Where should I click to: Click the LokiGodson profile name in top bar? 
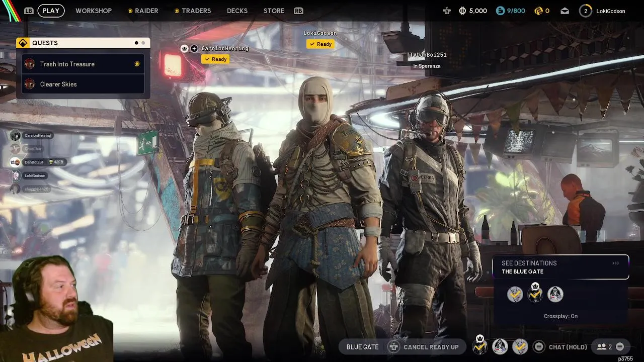(611, 11)
